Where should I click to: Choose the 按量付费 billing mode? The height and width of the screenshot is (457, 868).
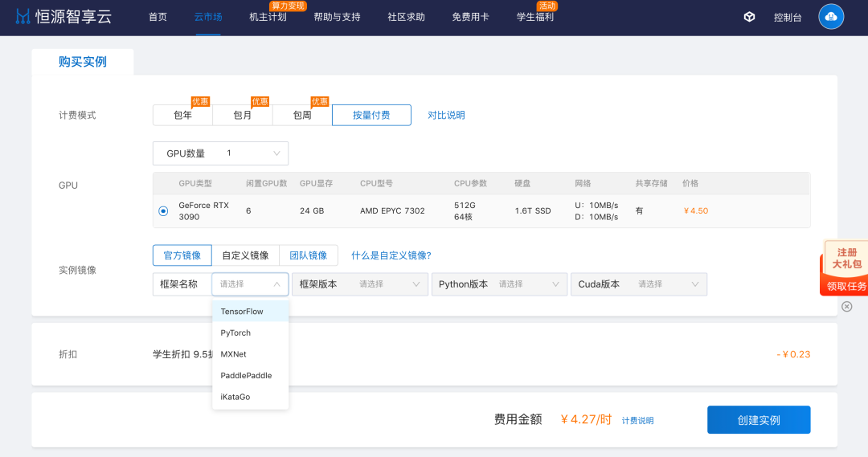tap(371, 115)
